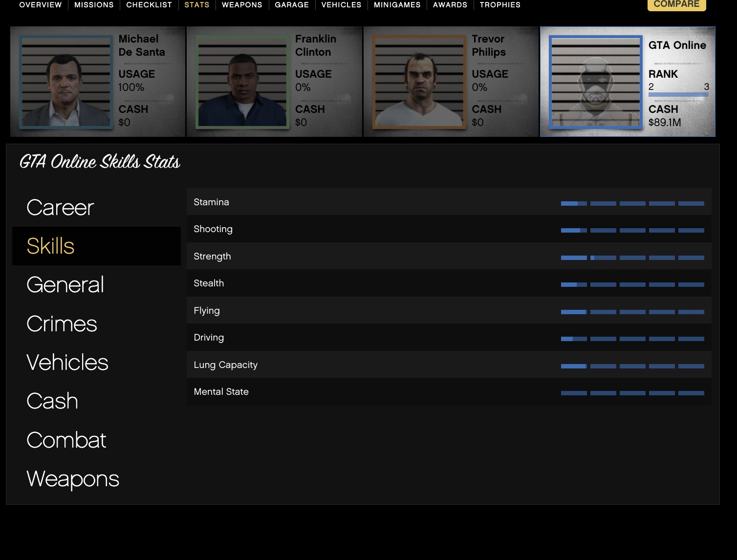The width and height of the screenshot is (737, 560).
Task: Click the Mental State skill bar
Action: 632,393
